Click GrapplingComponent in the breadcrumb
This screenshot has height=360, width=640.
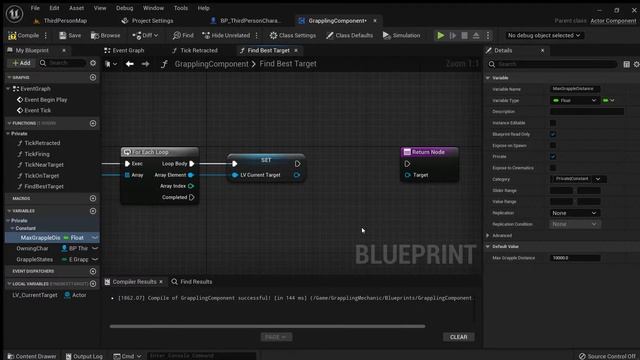(x=211, y=64)
